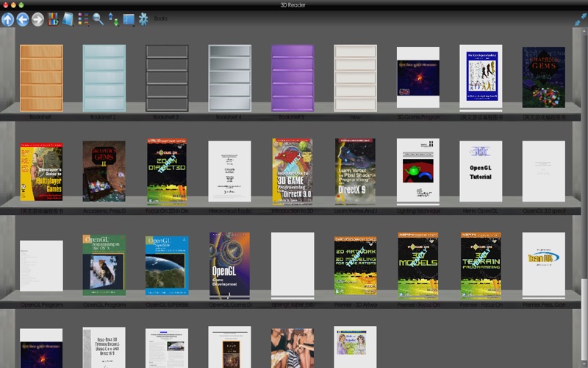Open Developer's Guide to Multiplayer Games cover
Image resolution: width=588 pixels, height=368 pixels.
point(41,171)
